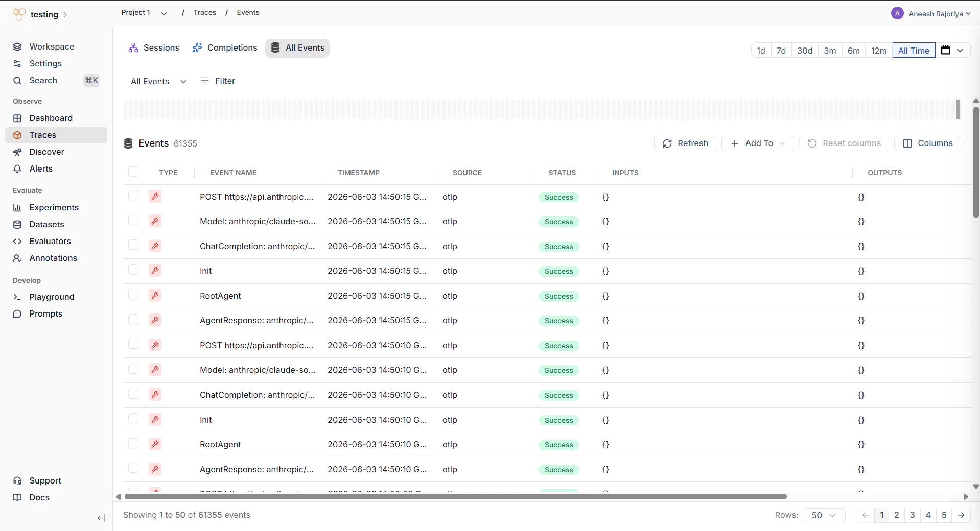Expand the All Events filter dropdown
Viewport: 980px width, 531px height.
click(x=159, y=81)
